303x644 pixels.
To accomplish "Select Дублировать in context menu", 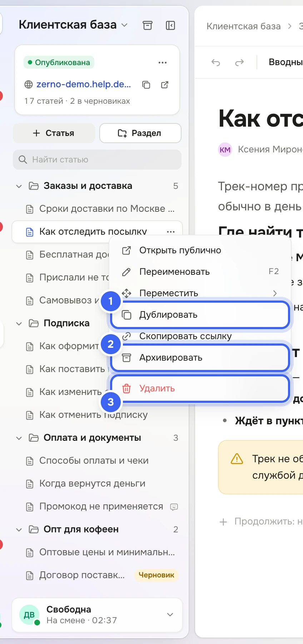I will pyautogui.click(x=200, y=315).
